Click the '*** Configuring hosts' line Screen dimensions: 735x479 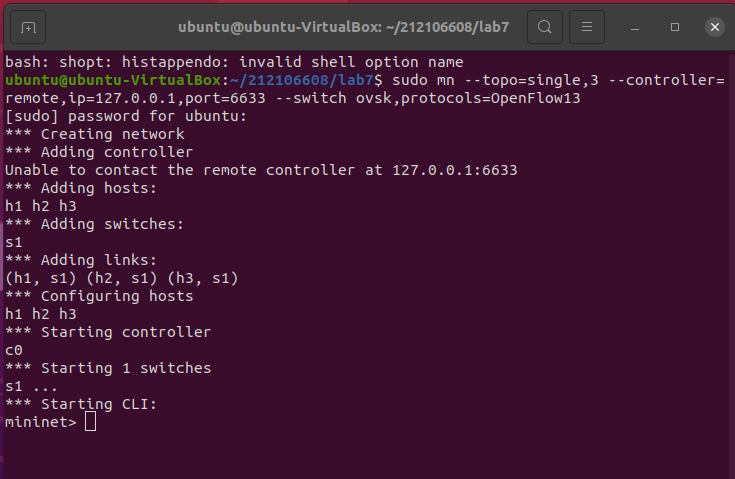pos(99,296)
